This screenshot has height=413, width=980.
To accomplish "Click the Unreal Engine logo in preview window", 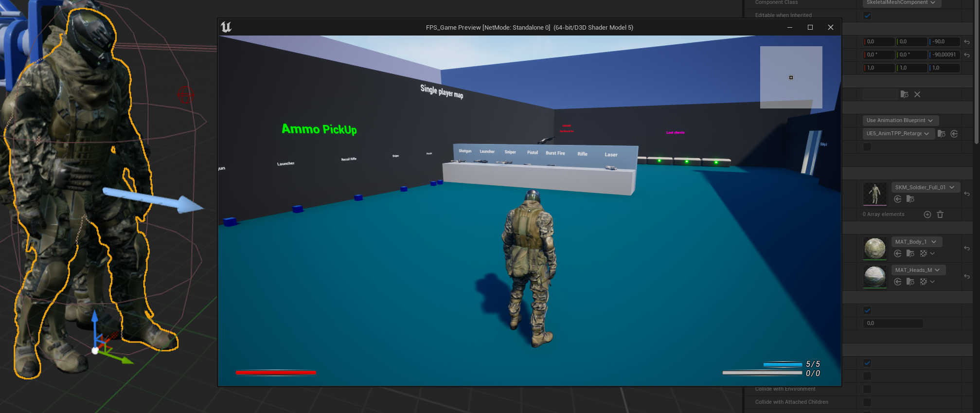I will pos(226,27).
